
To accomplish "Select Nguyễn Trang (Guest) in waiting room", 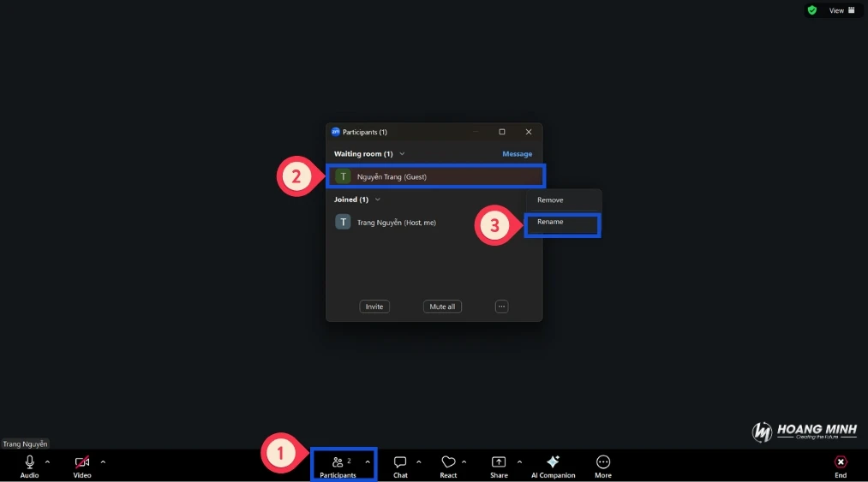I will coord(392,177).
